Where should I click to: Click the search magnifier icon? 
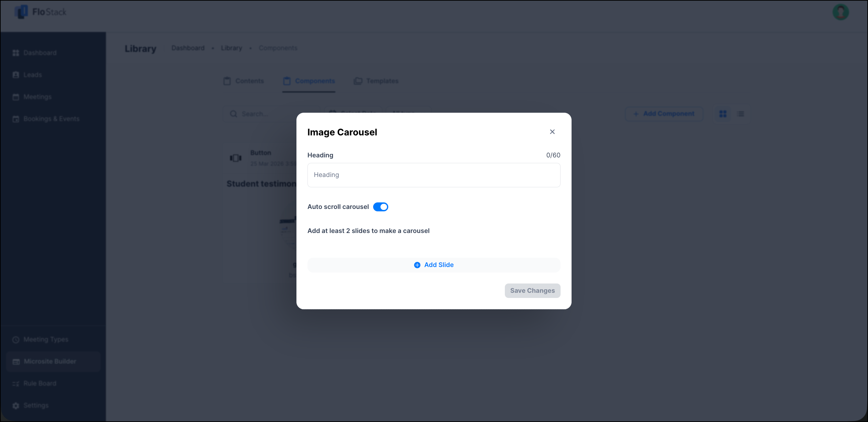(234, 114)
